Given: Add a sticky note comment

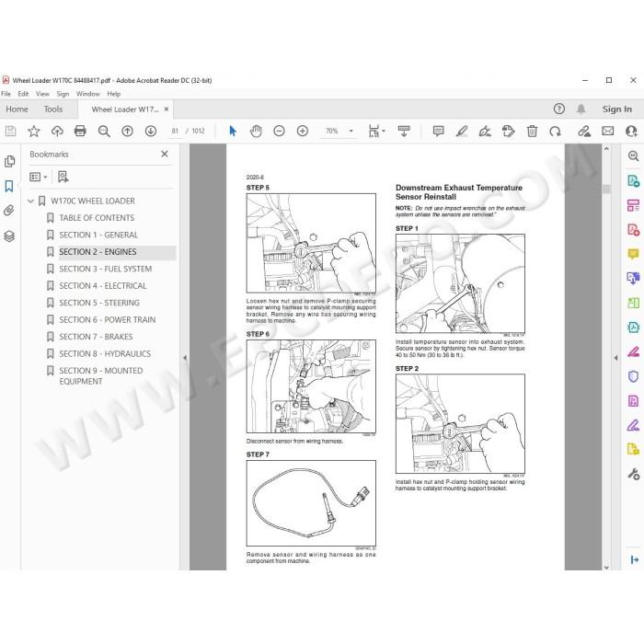Looking at the screenshot, I should click(439, 131).
